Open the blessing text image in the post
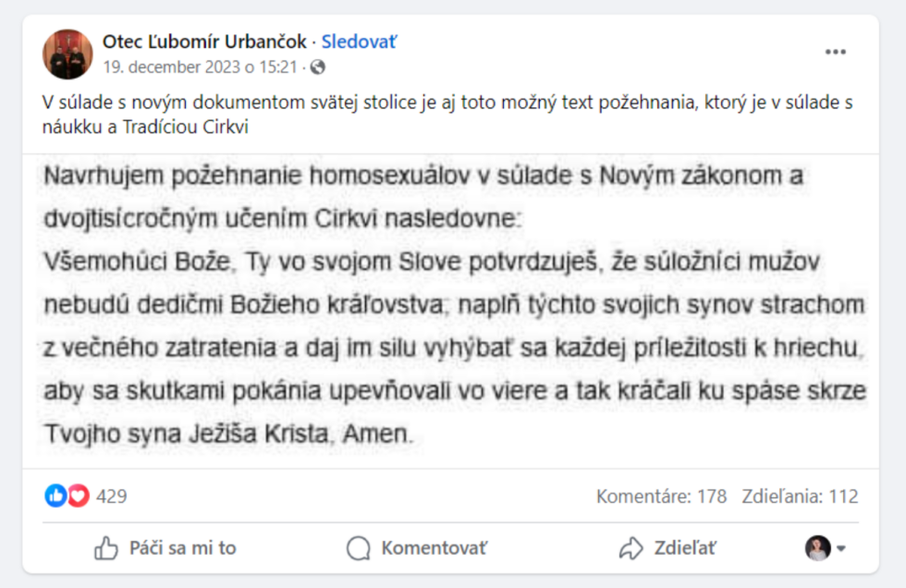Image resolution: width=906 pixels, height=588 pixels. [x=453, y=305]
